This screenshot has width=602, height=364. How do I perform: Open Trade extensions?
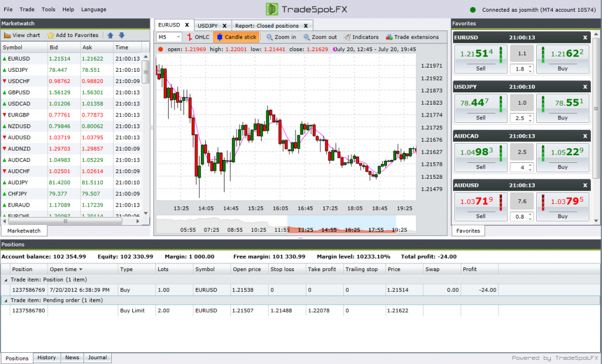click(x=412, y=37)
